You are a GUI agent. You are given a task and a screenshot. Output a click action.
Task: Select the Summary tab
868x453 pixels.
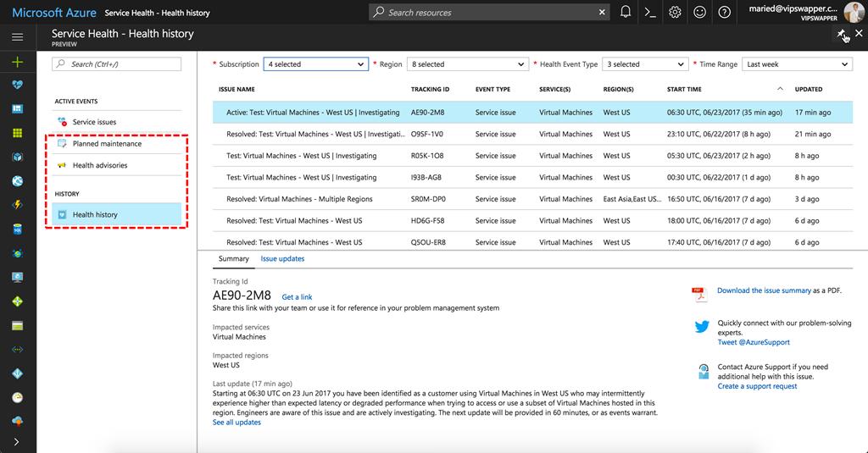234,258
